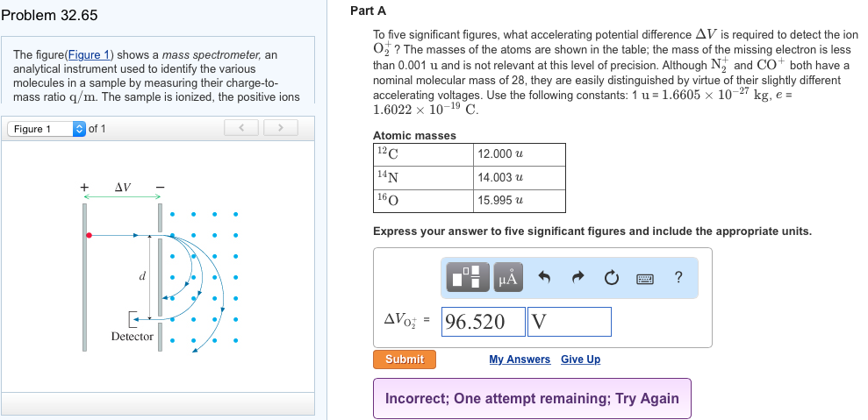Go to next figure arrow

(281, 128)
